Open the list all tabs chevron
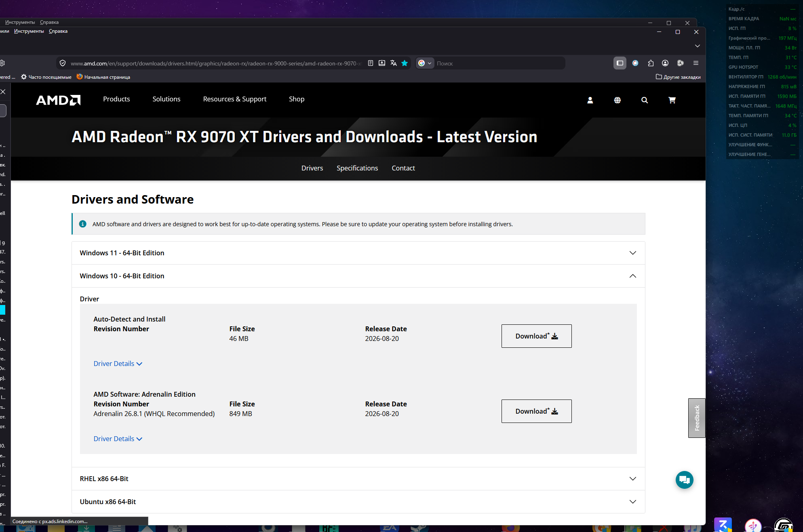The height and width of the screenshot is (532, 803). [x=697, y=46]
